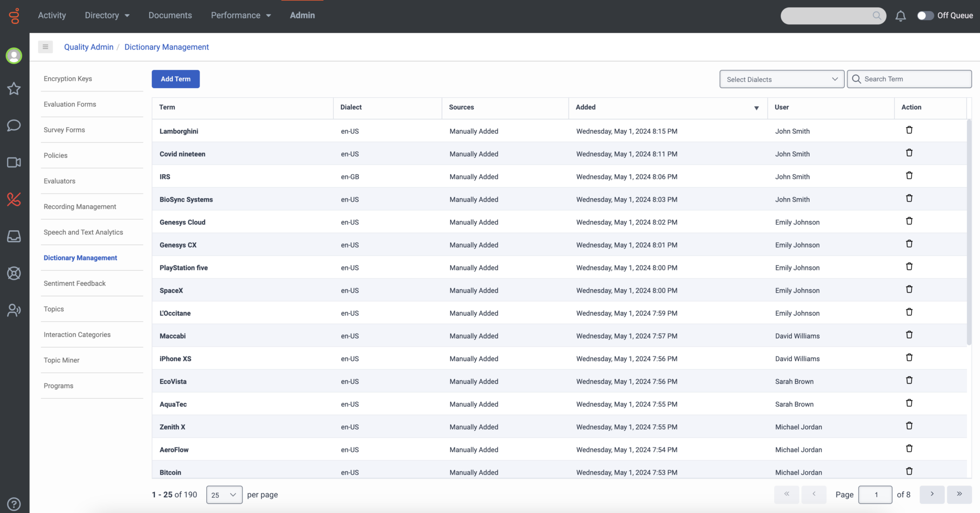Viewport: 980px width, 513px height.
Task: Open the help icon at the bottom sidebar
Action: pyautogui.click(x=13, y=503)
